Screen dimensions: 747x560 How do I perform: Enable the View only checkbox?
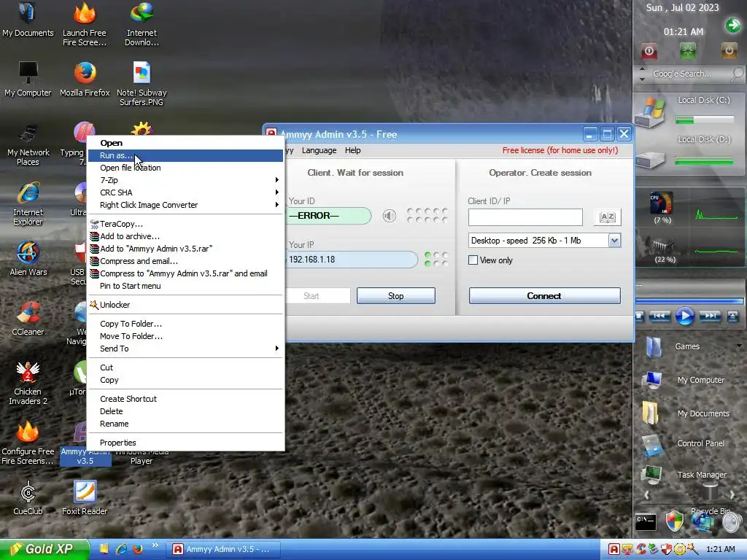click(x=473, y=260)
